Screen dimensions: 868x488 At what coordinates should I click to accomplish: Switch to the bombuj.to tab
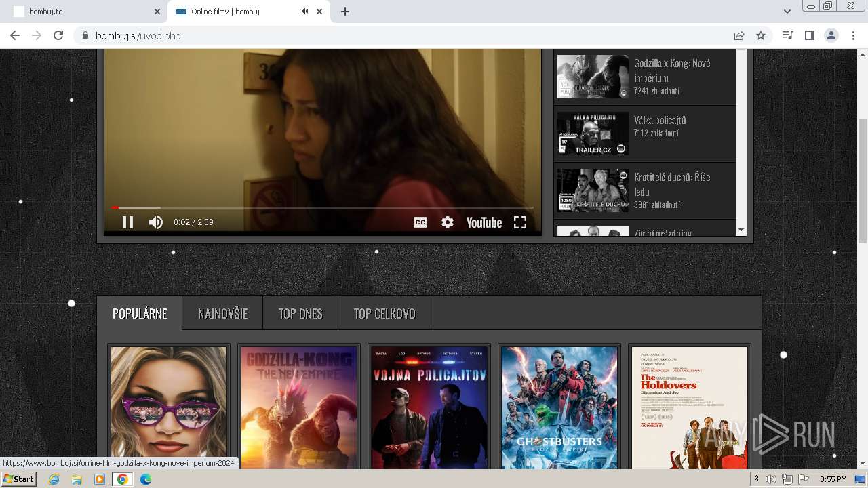point(85,12)
